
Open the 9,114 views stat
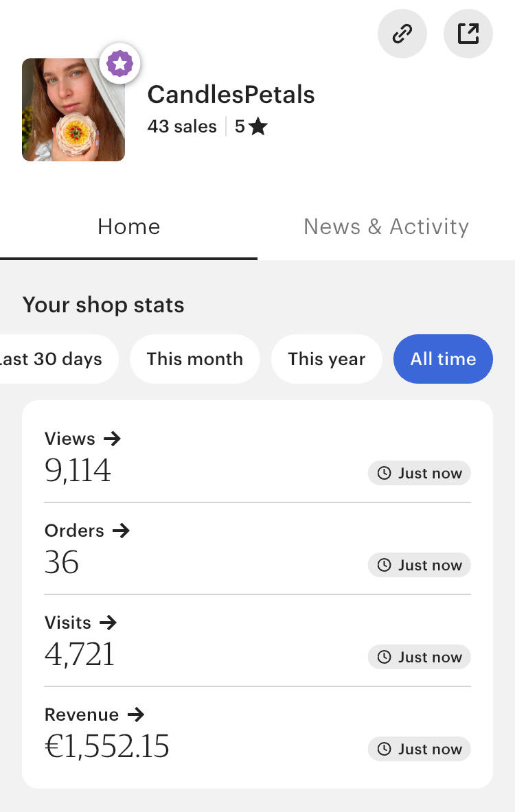78,471
